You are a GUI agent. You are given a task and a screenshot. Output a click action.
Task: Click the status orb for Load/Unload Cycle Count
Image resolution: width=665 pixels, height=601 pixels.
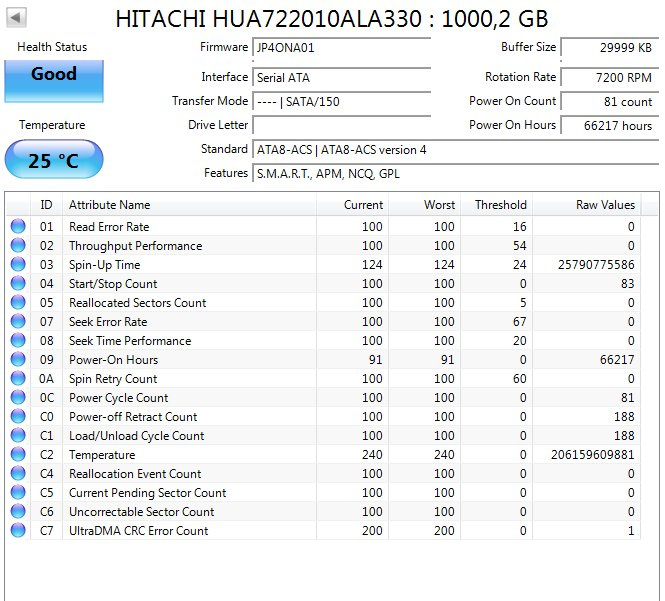[x=18, y=435]
